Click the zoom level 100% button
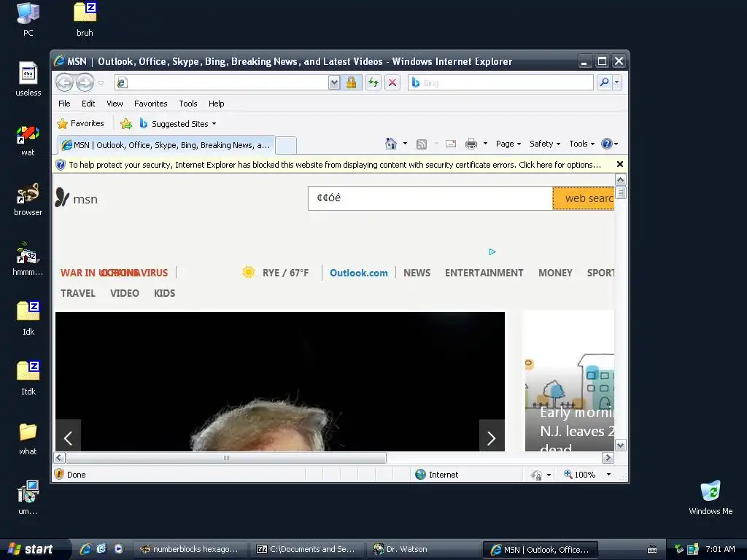 (x=580, y=474)
